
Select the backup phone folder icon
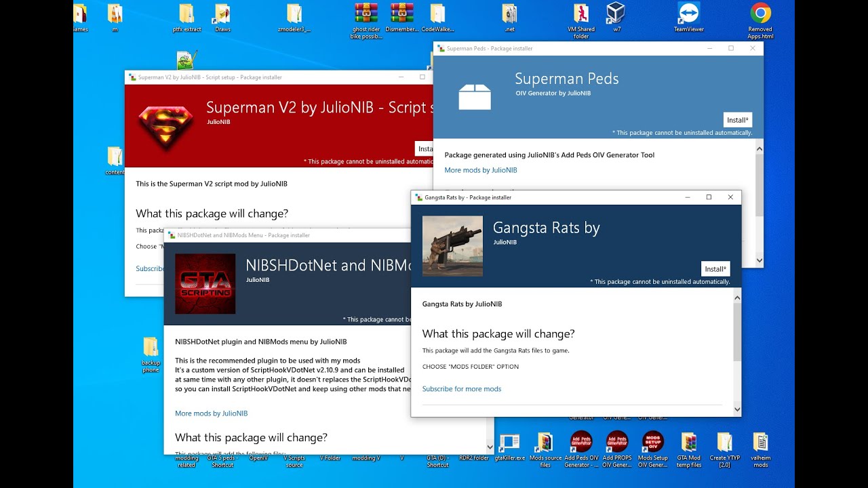[x=151, y=355]
